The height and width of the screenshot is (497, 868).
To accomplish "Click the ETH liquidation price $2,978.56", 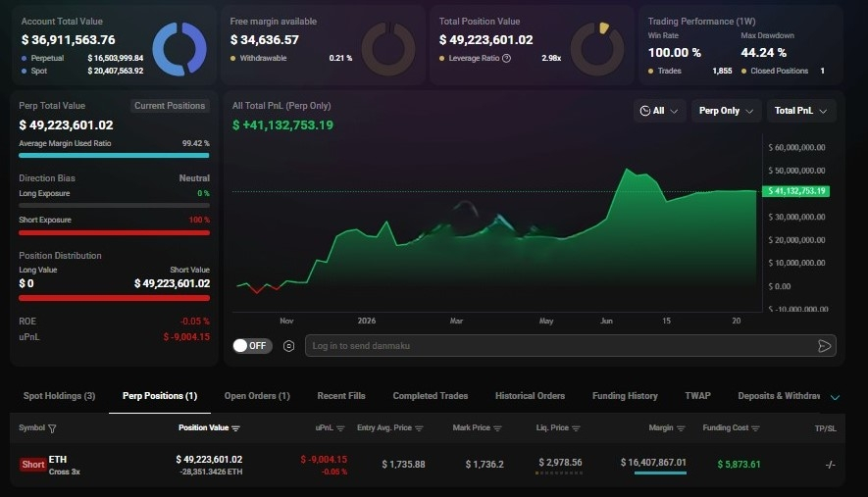I will coord(560,462).
